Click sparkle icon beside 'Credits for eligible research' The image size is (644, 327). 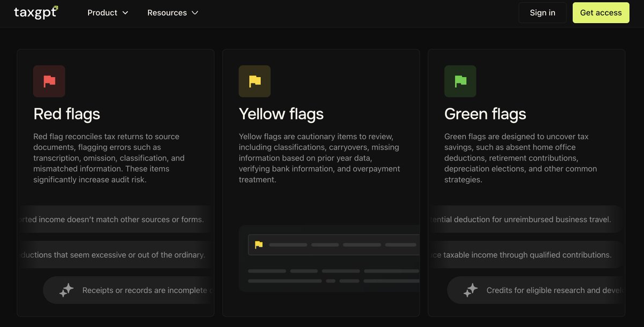tap(470, 290)
